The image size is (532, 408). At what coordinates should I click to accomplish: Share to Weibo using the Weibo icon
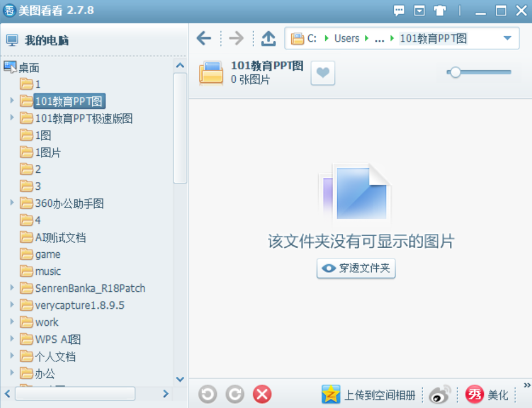point(440,394)
